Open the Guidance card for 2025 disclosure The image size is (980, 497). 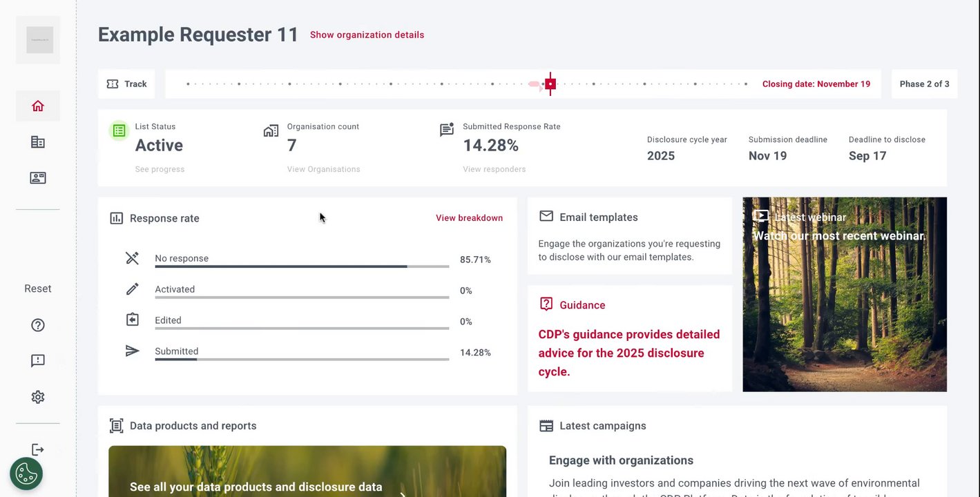click(x=629, y=338)
